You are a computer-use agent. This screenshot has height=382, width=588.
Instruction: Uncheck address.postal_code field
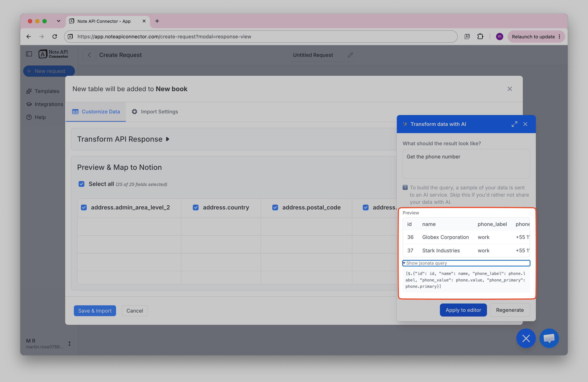tap(275, 207)
